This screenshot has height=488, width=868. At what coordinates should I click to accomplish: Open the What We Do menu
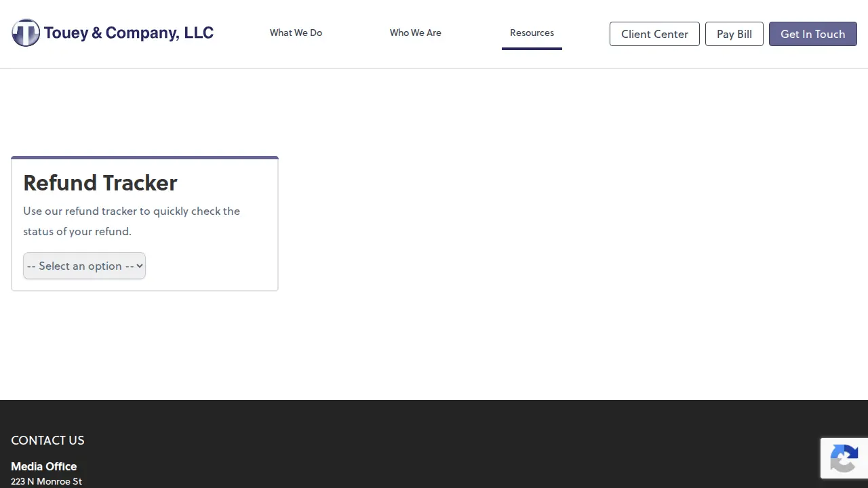[296, 33]
